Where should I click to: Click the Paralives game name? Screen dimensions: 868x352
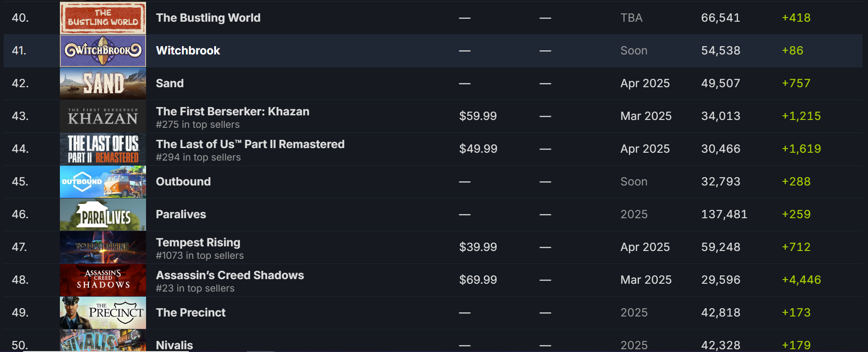(181, 214)
